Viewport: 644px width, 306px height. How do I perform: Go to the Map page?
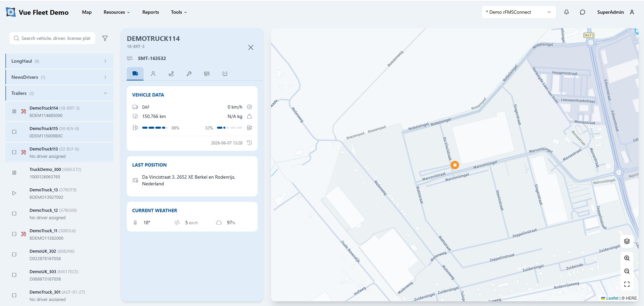click(x=87, y=12)
